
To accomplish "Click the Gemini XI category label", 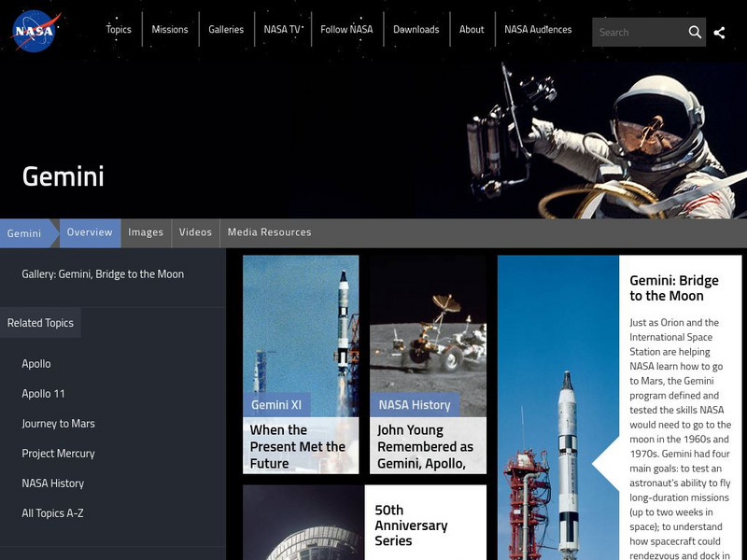I will point(276,405).
